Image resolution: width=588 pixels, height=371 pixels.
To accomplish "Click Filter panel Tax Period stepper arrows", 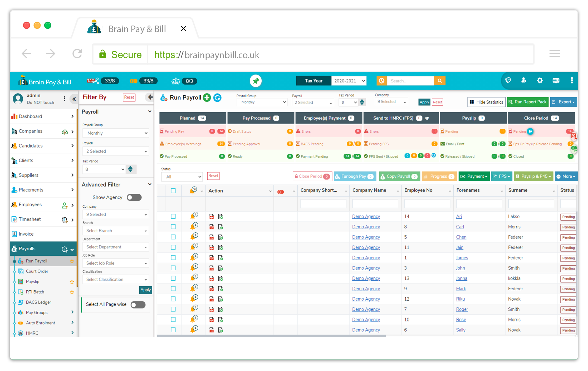I will pyautogui.click(x=130, y=169).
